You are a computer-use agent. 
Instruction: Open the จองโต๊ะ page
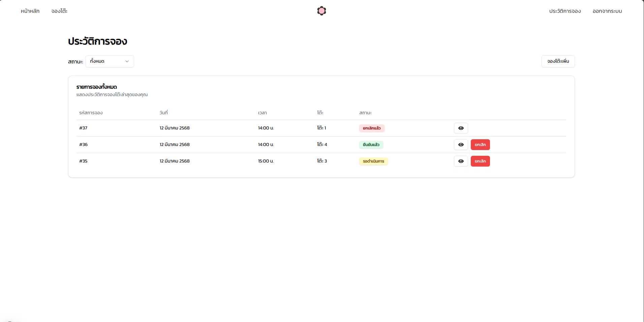pyautogui.click(x=59, y=11)
